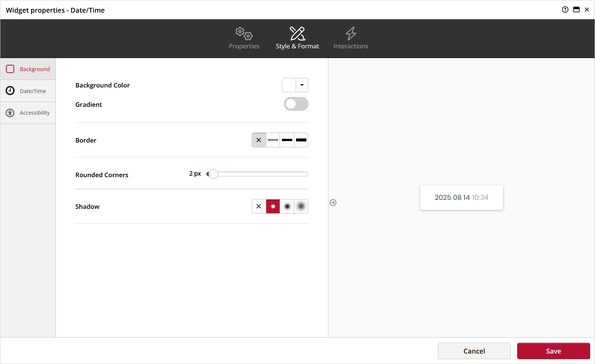Collapse the preview panel arrow
Screen dimensions: 595x364
(x=333, y=202)
